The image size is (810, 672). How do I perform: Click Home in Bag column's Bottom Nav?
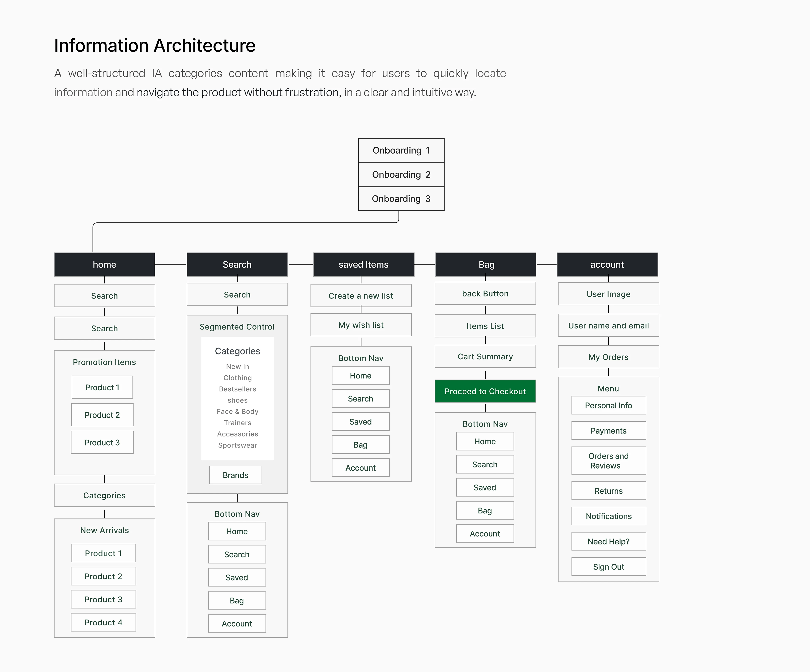pyautogui.click(x=485, y=442)
